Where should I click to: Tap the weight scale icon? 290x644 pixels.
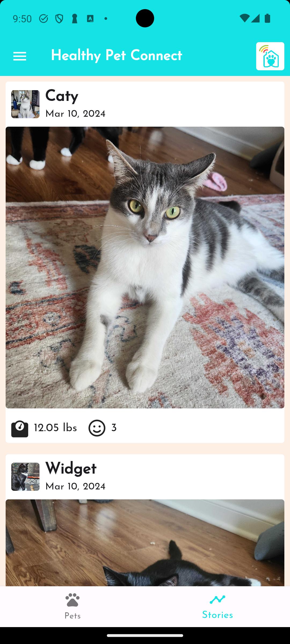tap(20, 428)
